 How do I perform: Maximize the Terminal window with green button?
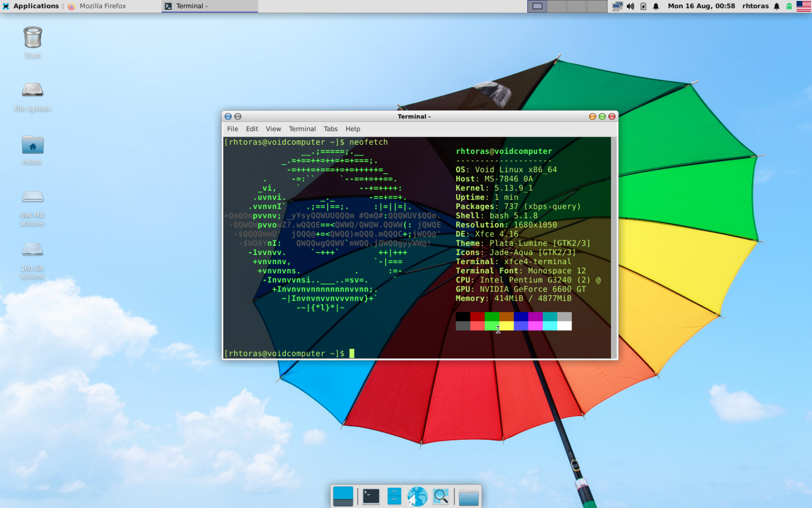(x=602, y=116)
